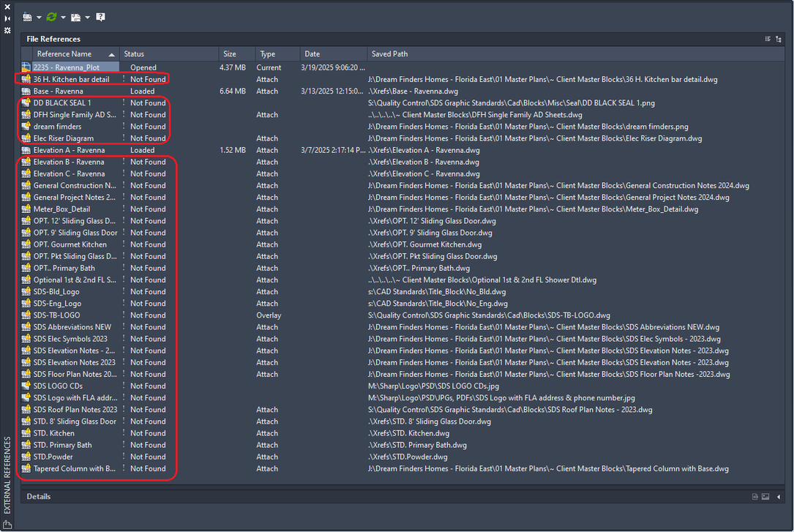The image size is (794, 532).
Task: Click the Base - Ravenna xref icon
Action: 26,91
